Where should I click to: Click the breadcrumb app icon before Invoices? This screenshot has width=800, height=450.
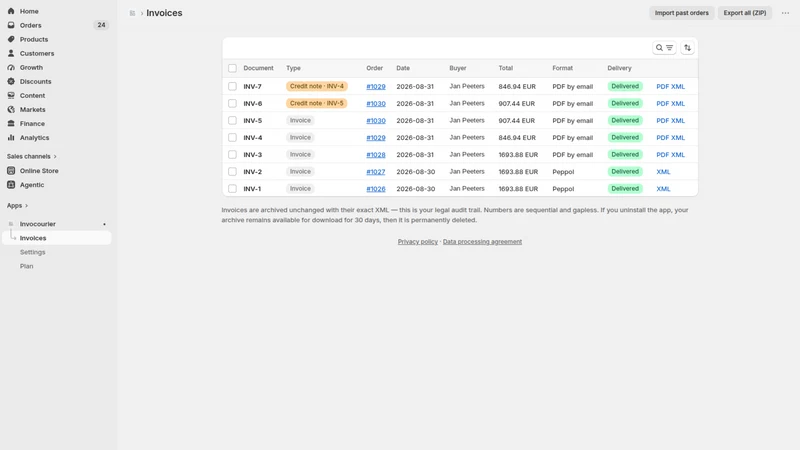tap(132, 13)
